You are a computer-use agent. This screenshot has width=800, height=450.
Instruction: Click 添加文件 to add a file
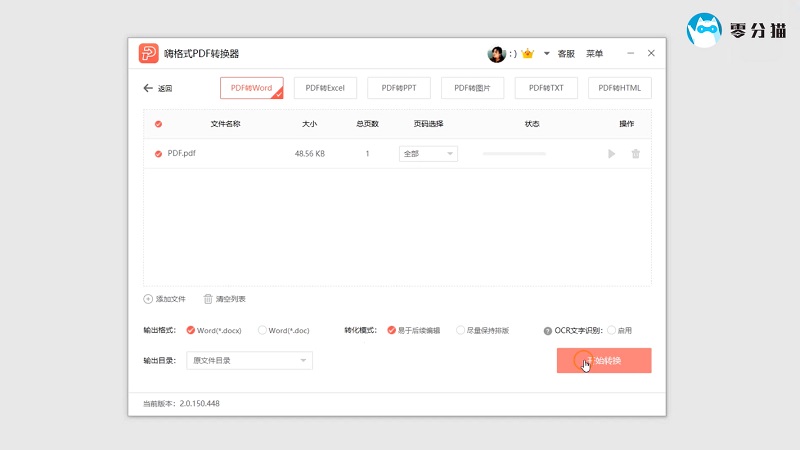point(164,299)
